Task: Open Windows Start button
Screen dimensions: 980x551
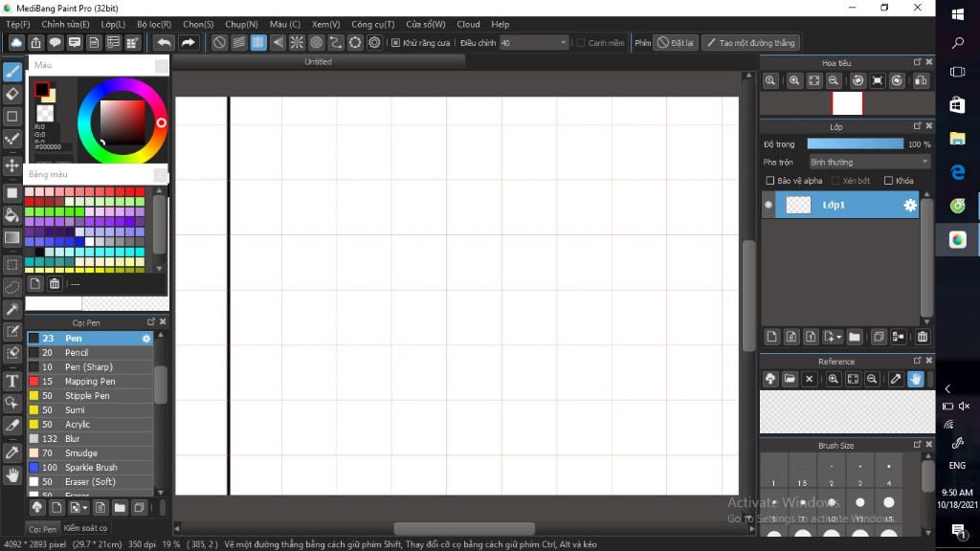Action: click(x=957, y=15)
